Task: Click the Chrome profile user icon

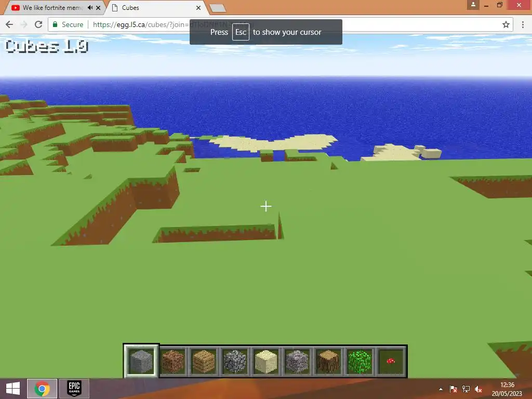Action: coord(473,5)
